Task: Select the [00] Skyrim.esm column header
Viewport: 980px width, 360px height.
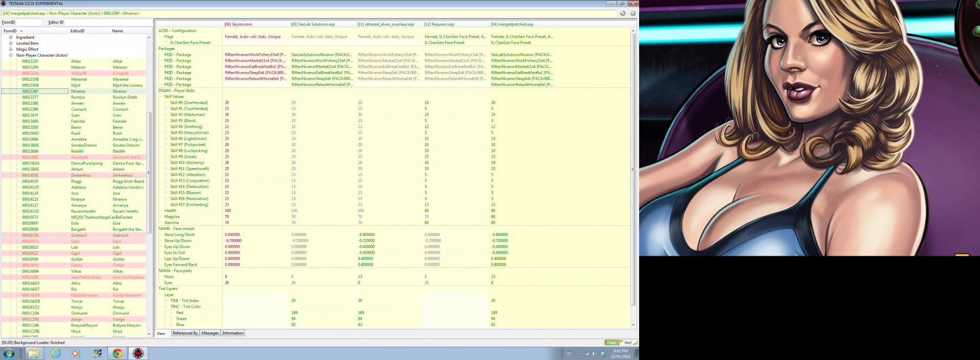Action: pyautogui.click(x=255, y=24)
